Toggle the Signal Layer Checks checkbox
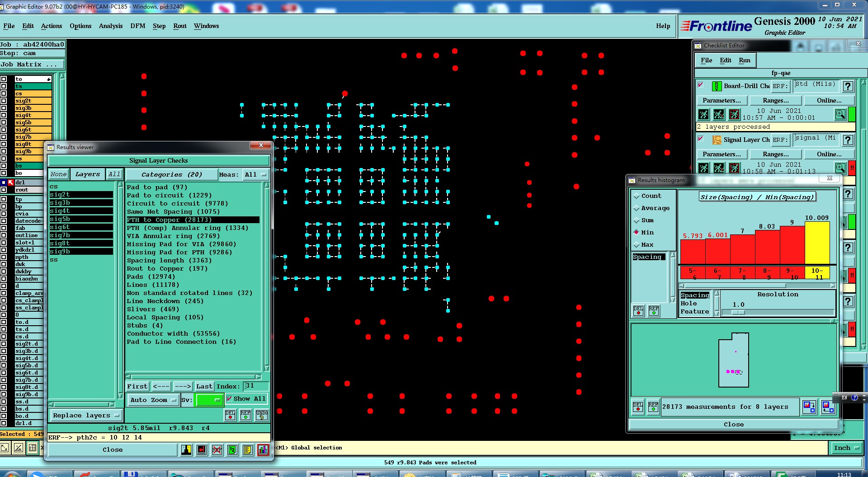The width and height of the screenshot is (868, 477). [x=701, y=139]
